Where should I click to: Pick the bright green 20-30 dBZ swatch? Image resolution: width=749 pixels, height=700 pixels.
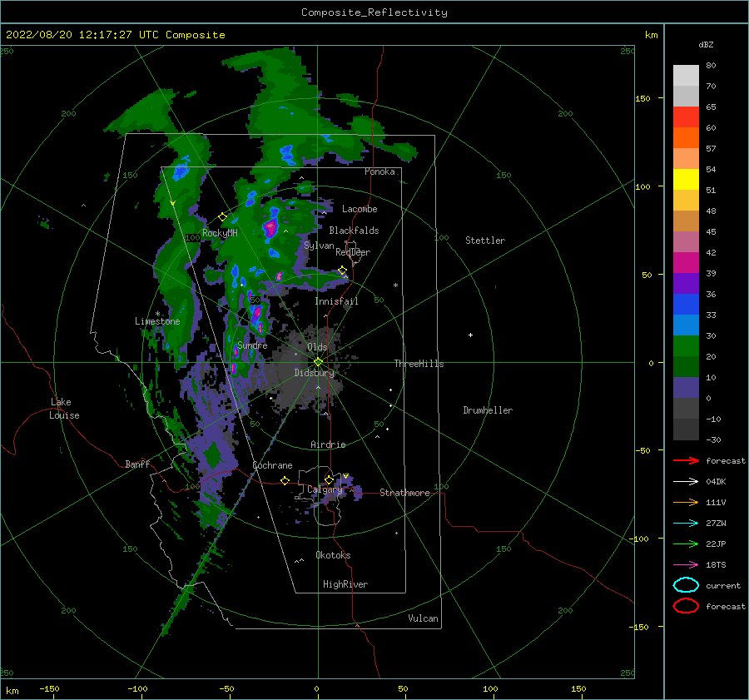point(686,346)
